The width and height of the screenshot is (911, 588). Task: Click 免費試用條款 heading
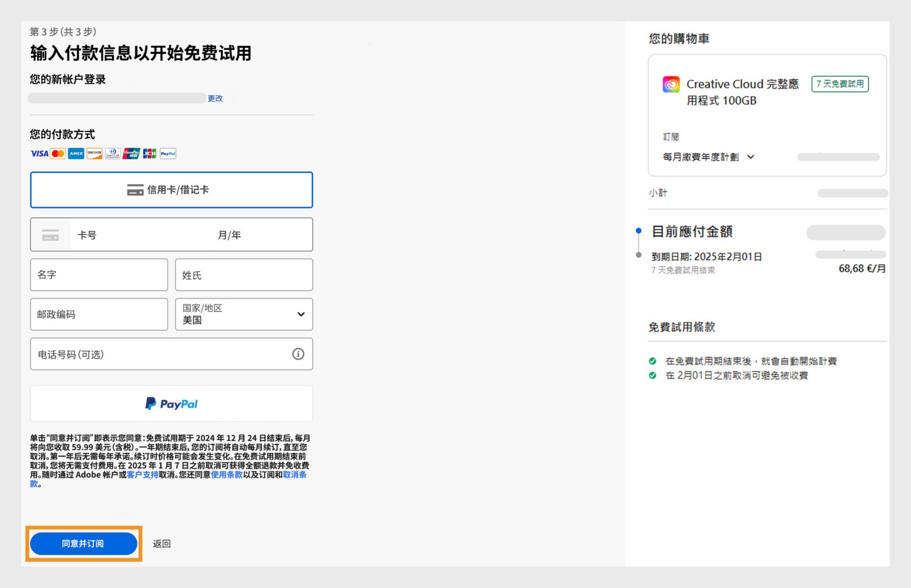[x=681, y=327]
